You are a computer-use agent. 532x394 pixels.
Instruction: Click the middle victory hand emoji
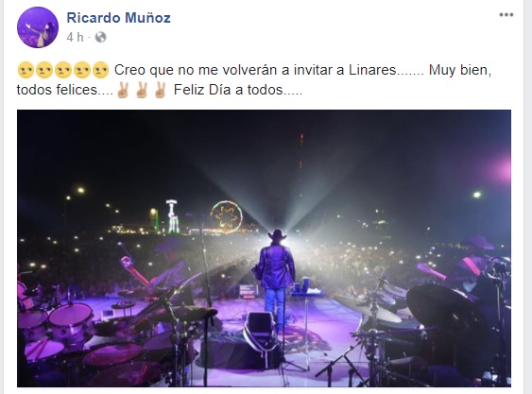(142, 90)
